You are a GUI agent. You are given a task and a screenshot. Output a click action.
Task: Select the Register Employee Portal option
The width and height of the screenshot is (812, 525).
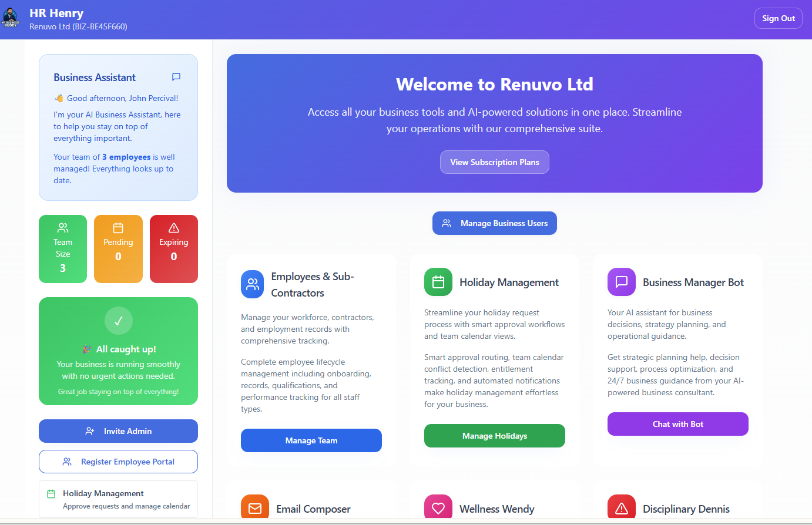(x=118, y=462)
